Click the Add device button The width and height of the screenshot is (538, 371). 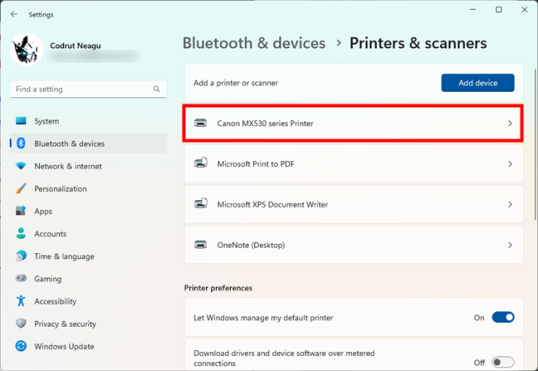(x=478, y=83)
